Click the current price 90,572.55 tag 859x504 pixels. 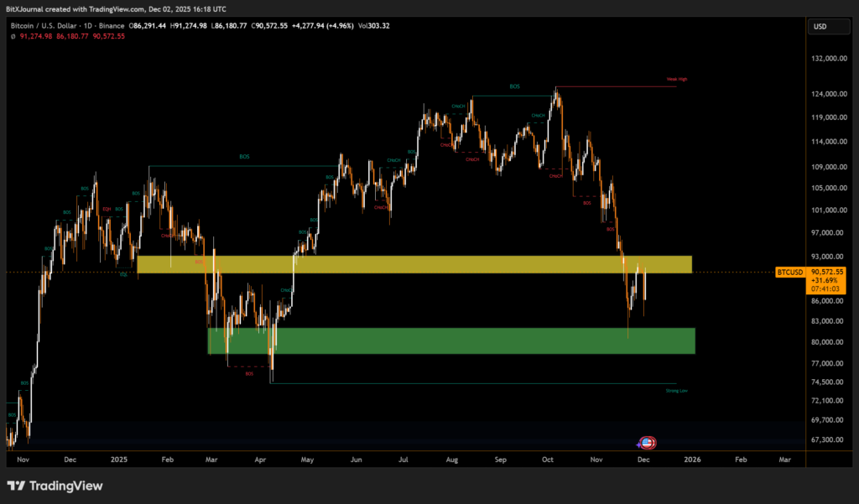pos(827,272)
